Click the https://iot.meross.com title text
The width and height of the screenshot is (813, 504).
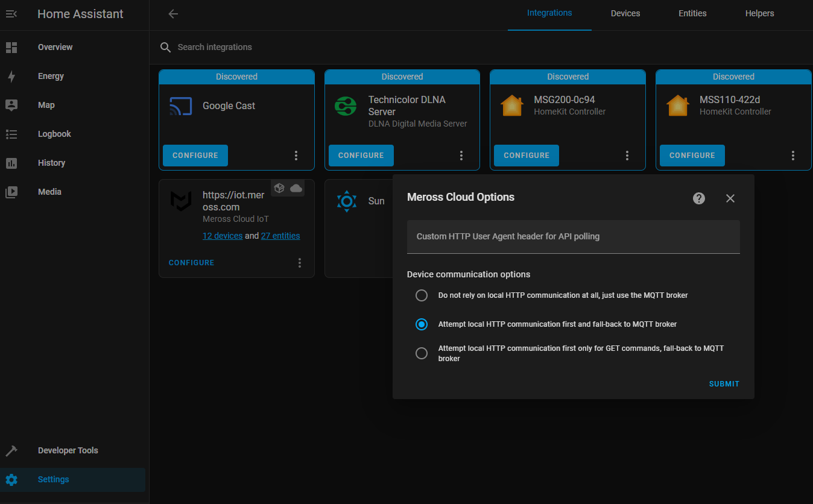click(x=233, y=201)
